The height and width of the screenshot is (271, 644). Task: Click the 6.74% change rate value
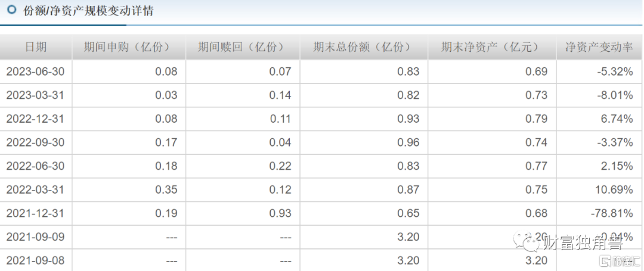(616, 119)
